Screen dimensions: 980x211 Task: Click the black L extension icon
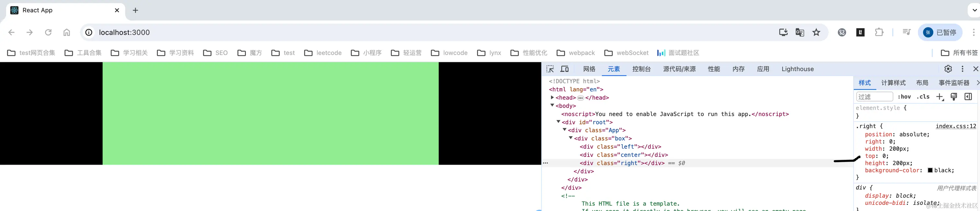tap(860, 32)
